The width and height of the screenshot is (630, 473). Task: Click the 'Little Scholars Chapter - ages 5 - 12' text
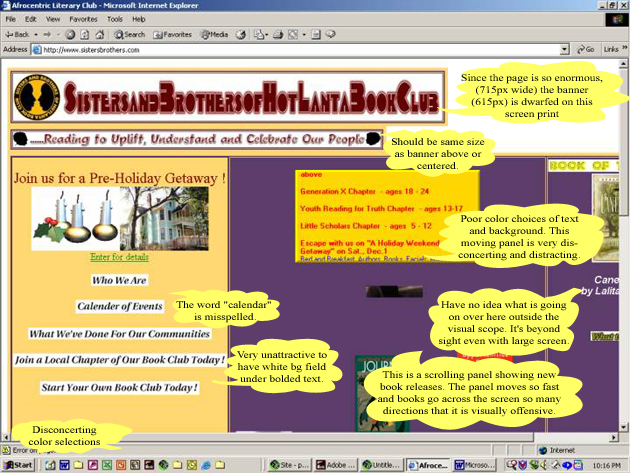click(366, 226)
